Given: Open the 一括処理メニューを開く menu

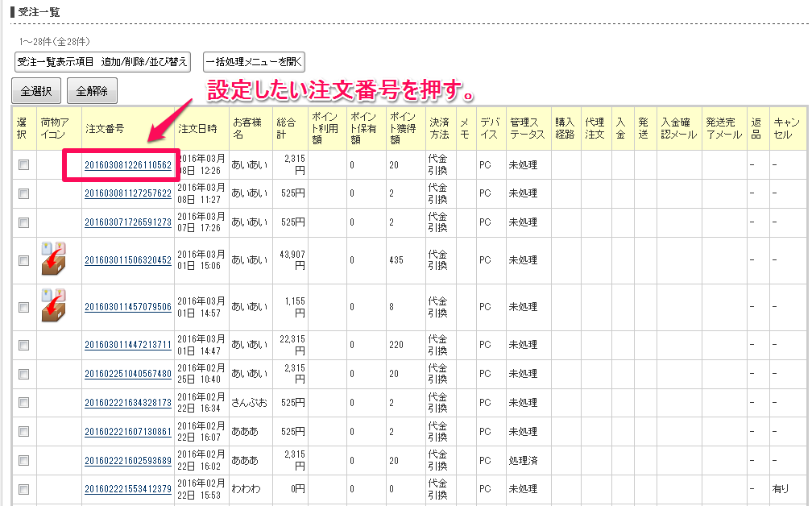Looking at the screenshot, I should pyautogui.click(x=254, y=62).
